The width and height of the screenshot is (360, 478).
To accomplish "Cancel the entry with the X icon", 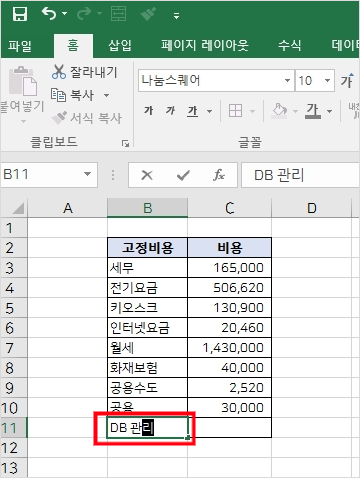I will [x=147, y=175].
